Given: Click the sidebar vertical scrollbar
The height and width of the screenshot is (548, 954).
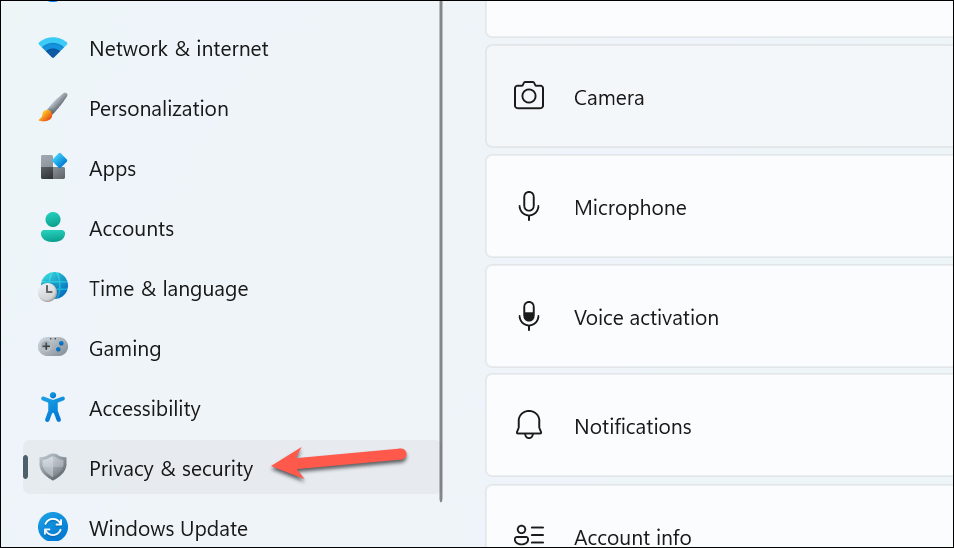Looking at the screenshot, I should (x=441, y=251).
